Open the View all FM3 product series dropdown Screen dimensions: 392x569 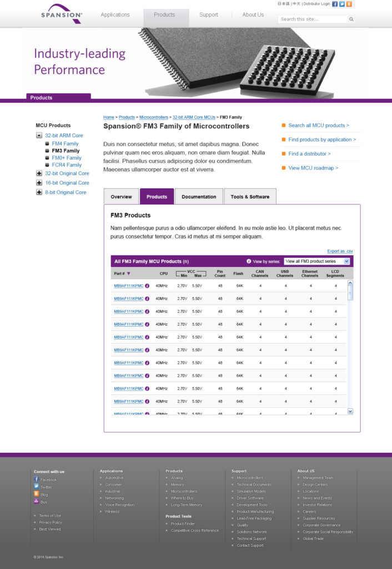pos(317,261)
